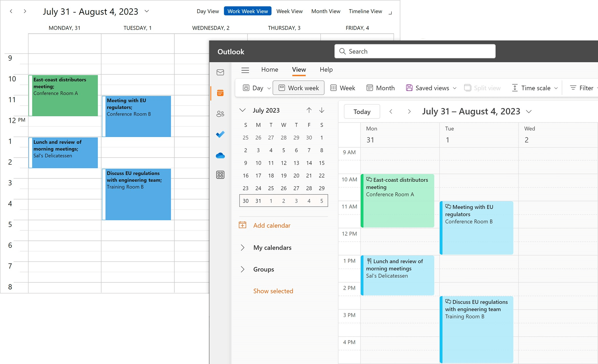Expand the My calendars section
598x364 pixels.
(243, 248)
